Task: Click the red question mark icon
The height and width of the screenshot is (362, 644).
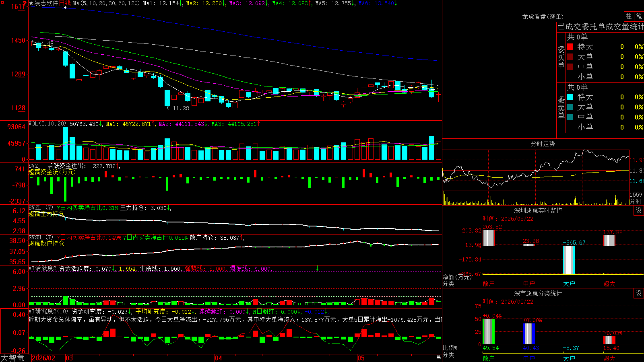Action: coord(25,3)
